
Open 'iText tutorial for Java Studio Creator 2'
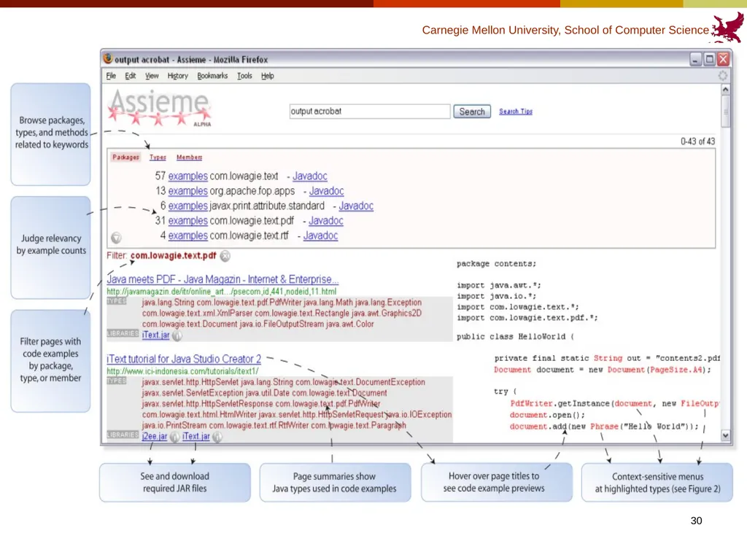click(184, 359)
